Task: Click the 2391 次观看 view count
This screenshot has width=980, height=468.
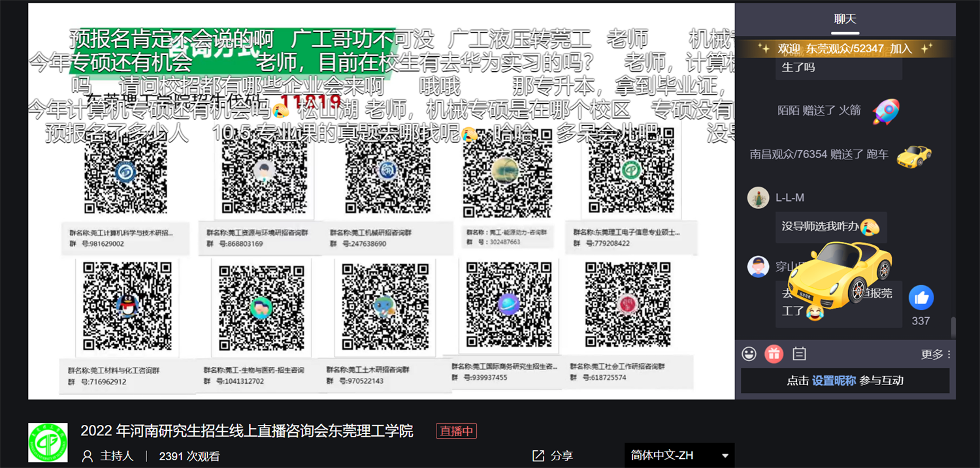Action: point(189,456)
